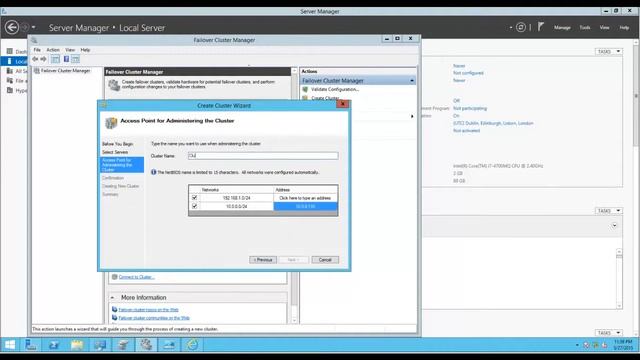Open Failover cluster communities on the Web link
The width and height of the screenshot is (640, 360).
pos(154,318)
